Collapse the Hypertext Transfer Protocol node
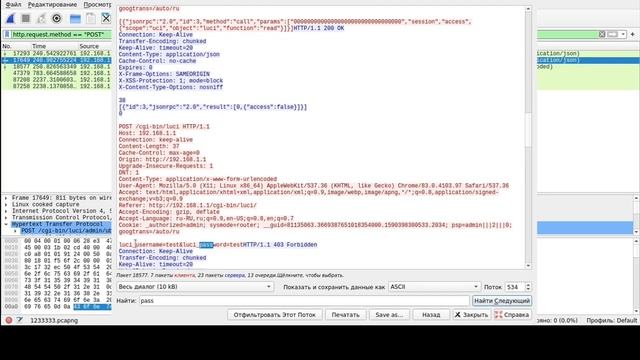 (6, 224)
